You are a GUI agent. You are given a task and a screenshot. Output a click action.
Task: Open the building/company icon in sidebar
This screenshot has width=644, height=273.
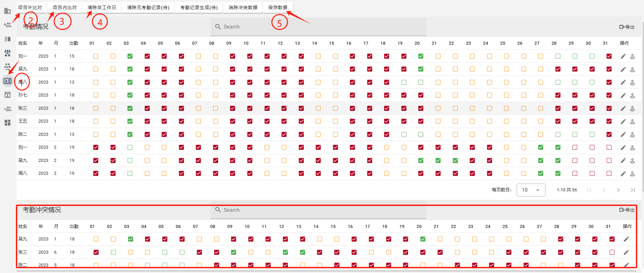coord(7,11)
